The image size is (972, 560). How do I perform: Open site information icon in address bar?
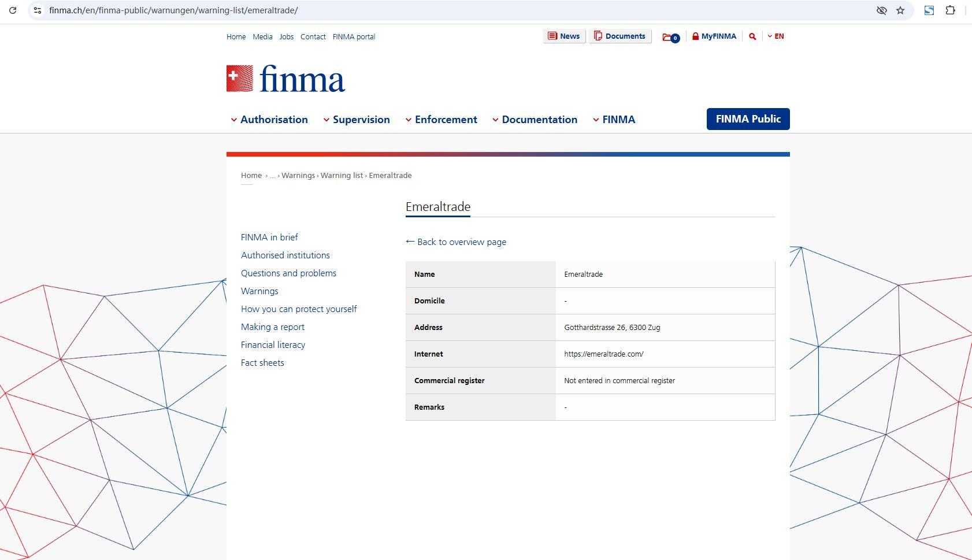coord(38,10)
